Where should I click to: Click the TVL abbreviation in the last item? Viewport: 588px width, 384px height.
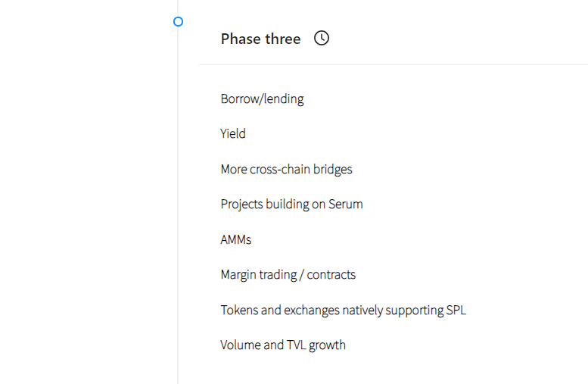297,345
